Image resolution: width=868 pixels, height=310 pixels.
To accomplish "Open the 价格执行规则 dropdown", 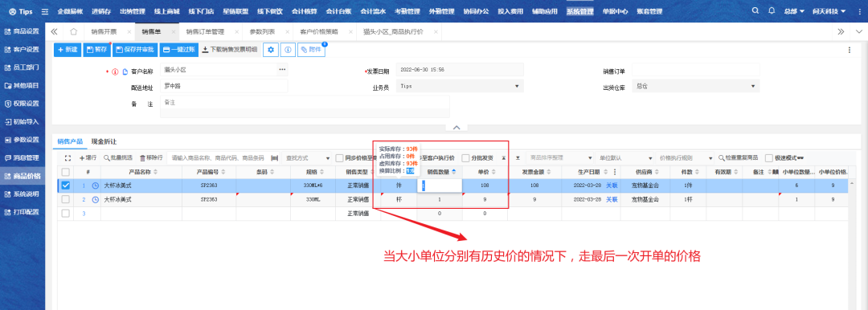I will coord(686,157).
